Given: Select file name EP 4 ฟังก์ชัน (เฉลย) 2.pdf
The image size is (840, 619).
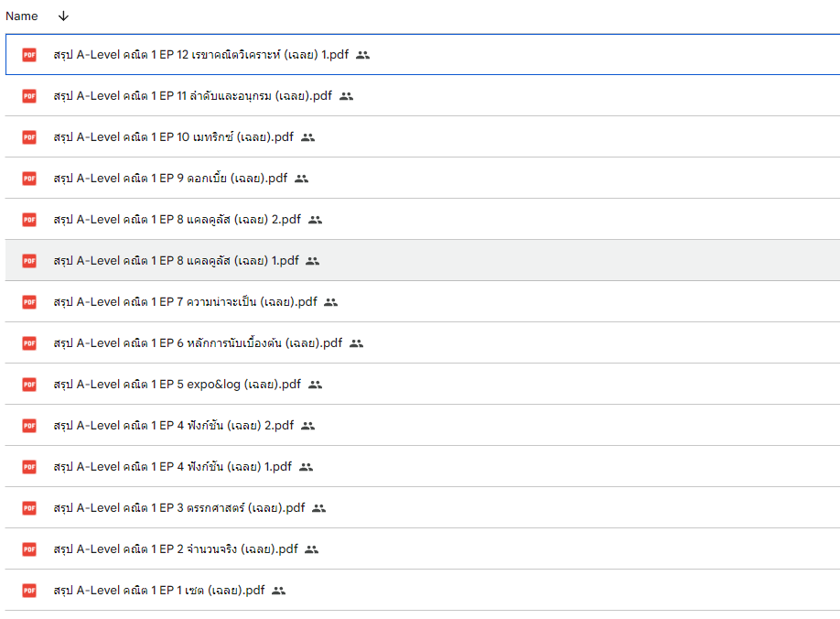Looking at the screenshot, I should point(174,426).
